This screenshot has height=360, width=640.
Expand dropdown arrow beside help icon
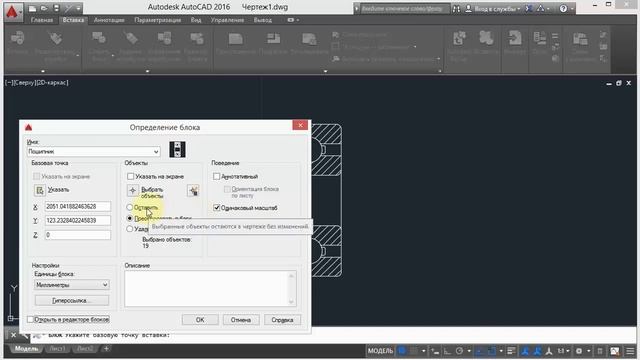572,9
